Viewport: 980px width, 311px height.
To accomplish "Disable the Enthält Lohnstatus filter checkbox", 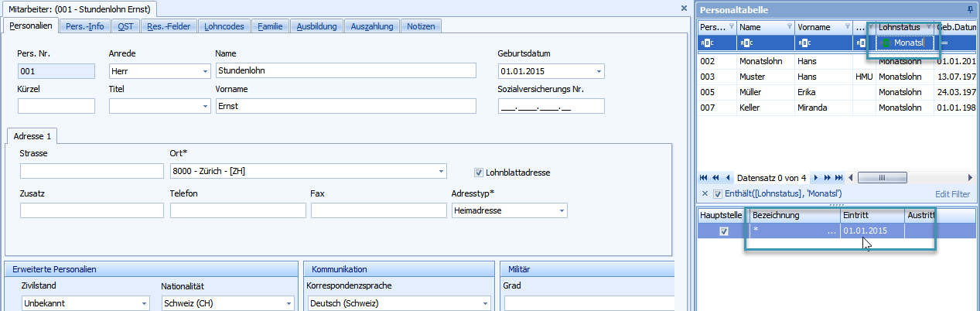I will click(717, 193).
